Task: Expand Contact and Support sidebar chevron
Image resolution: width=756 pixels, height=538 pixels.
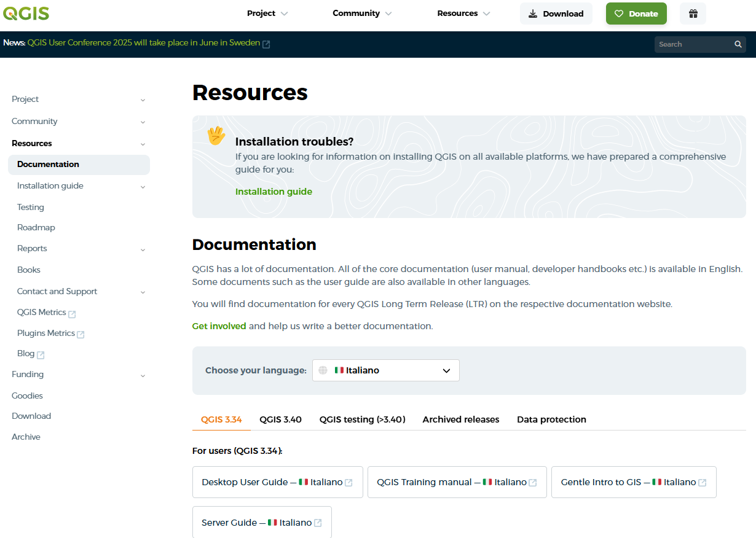Action: 143,292
